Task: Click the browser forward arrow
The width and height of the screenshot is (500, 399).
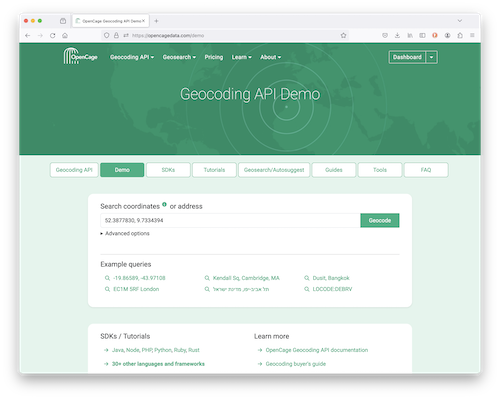Action: 40,35
